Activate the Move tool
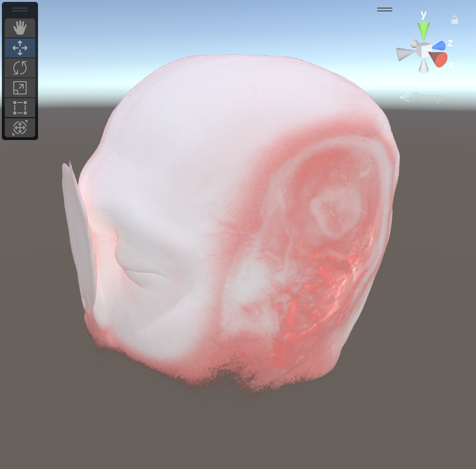The image size is (476, 469). click(20, 48)
